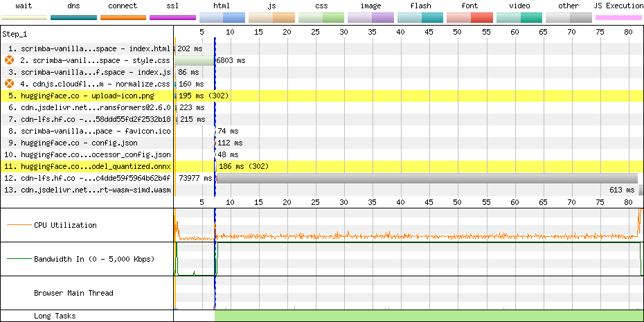Select the highlighted upload-icon.png request
This screenshot has width=644, height=322.
(87, 96)
